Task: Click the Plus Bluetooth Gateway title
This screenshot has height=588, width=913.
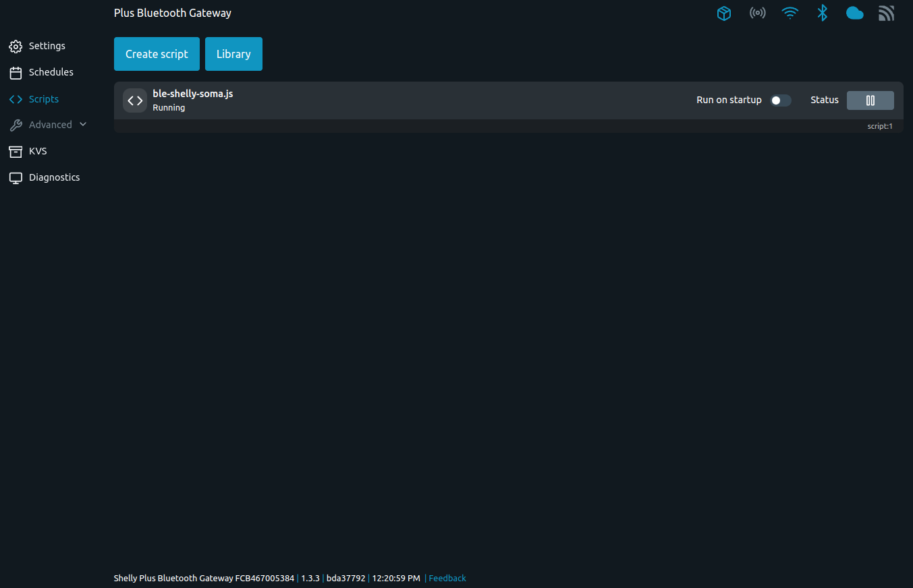Action: click(173, 13)
